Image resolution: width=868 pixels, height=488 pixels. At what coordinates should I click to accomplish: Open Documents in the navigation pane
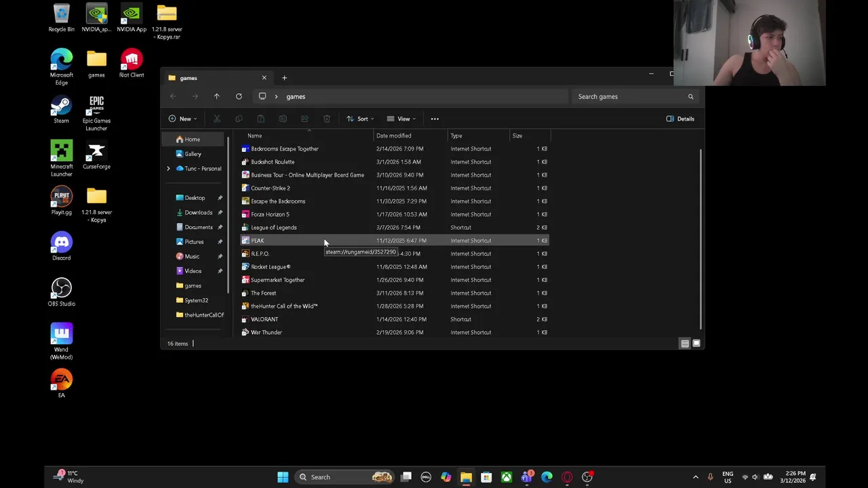click(198, 227)
